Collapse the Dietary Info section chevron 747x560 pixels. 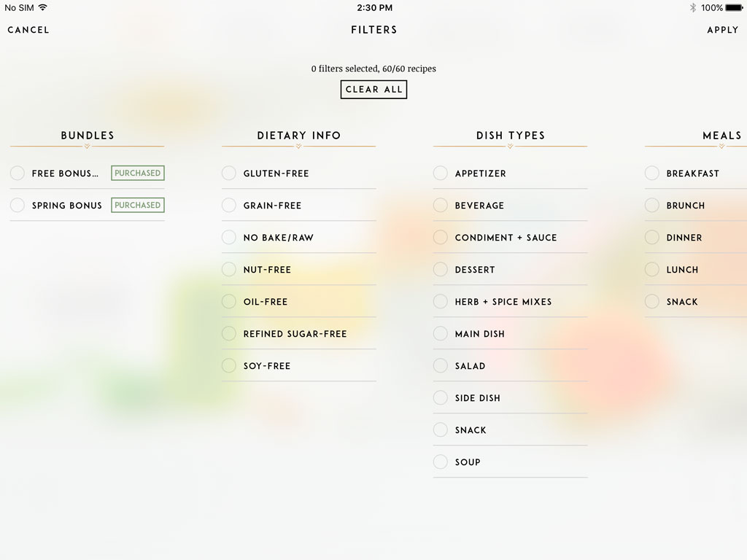point(298,147)
